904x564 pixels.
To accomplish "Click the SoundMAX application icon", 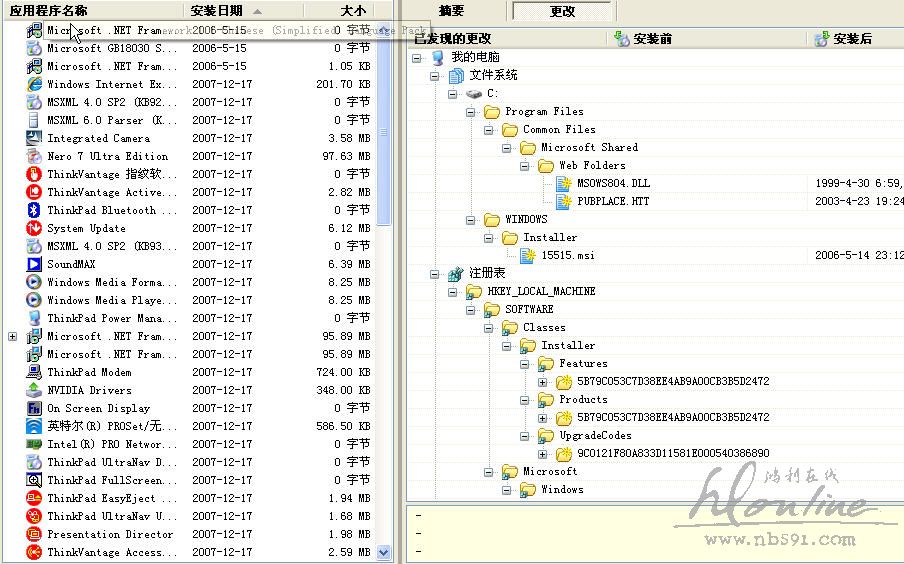I will 34,264.
